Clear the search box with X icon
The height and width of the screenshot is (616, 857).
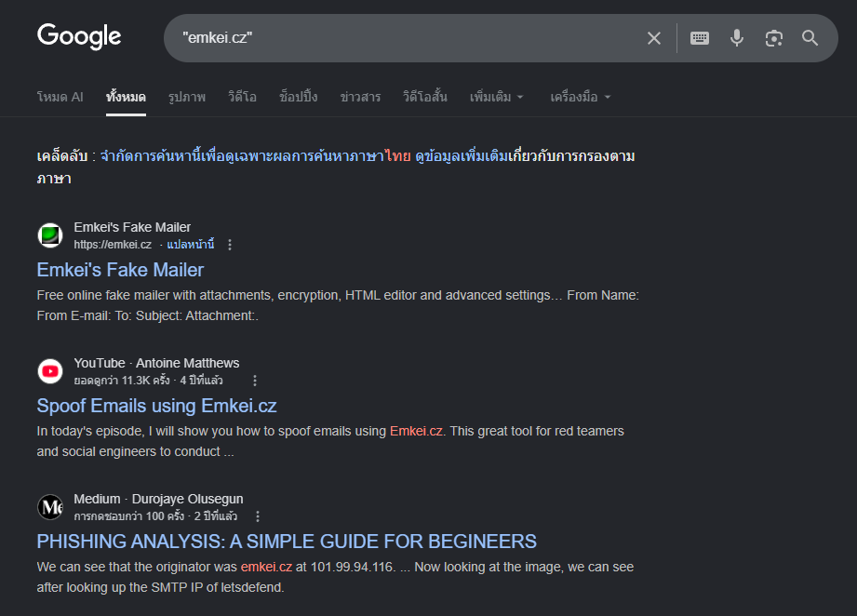[x=653, y=38]
